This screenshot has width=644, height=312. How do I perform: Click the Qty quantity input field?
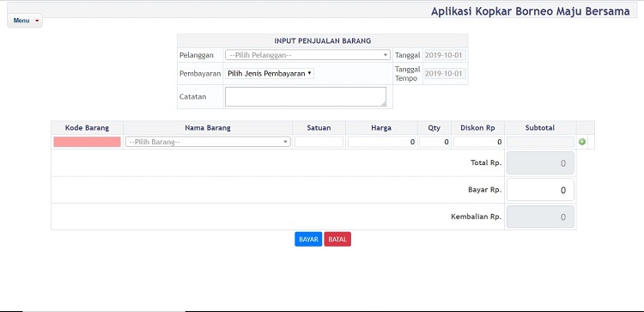pyautogui.click(x=434, y=142)
